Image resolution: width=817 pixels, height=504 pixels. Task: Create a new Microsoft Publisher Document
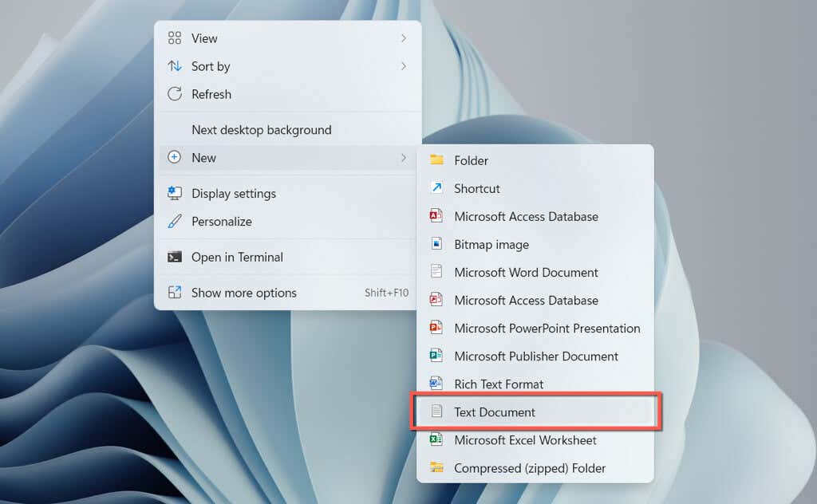click(x=535, y=356)
